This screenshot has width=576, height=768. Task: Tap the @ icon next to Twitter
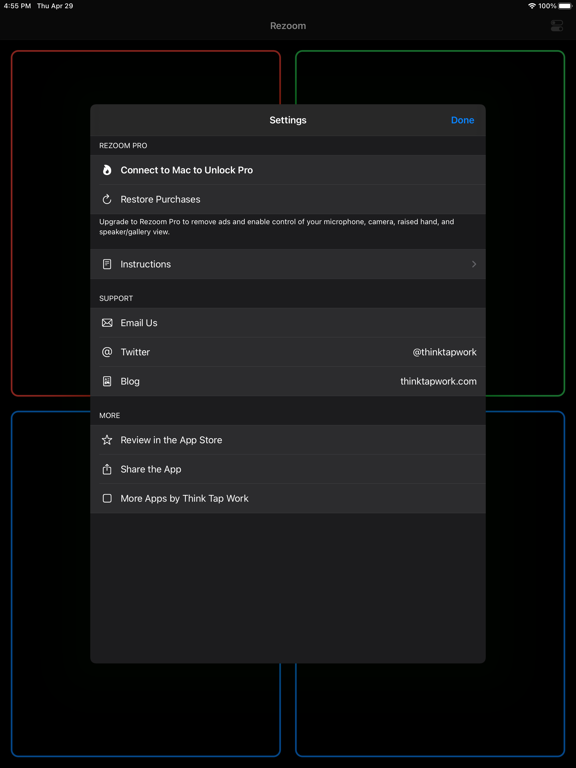point(107,352)
